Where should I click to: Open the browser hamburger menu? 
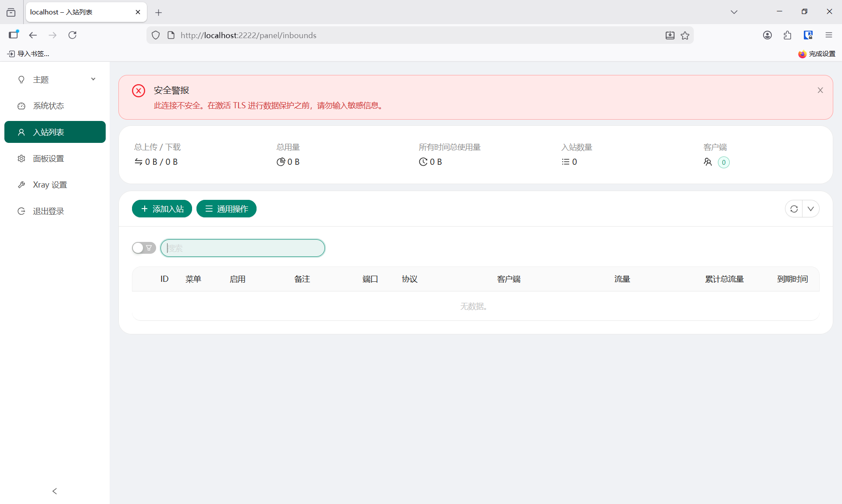pos(828,35)
